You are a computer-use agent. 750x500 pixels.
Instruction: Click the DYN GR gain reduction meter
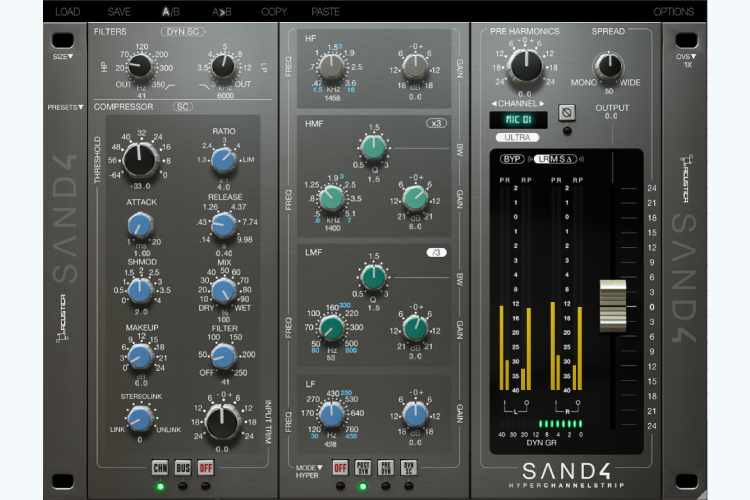click(x=541, y=424)
